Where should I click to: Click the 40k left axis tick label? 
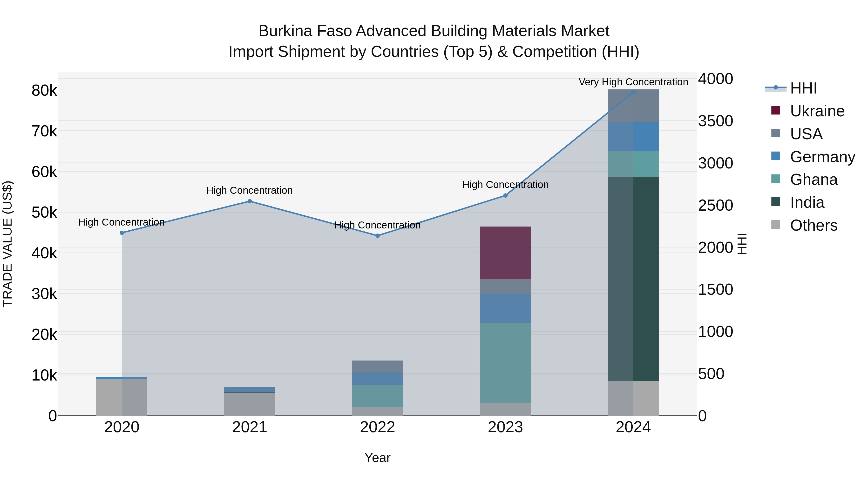click(x=44, y=253)
